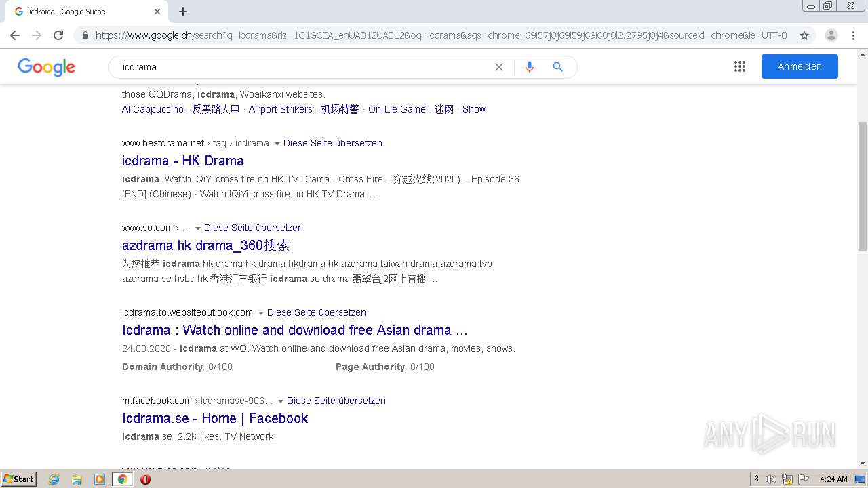
Task: Open the azdrama hk drama_360搜索 result
Action: tap(206, 245)
